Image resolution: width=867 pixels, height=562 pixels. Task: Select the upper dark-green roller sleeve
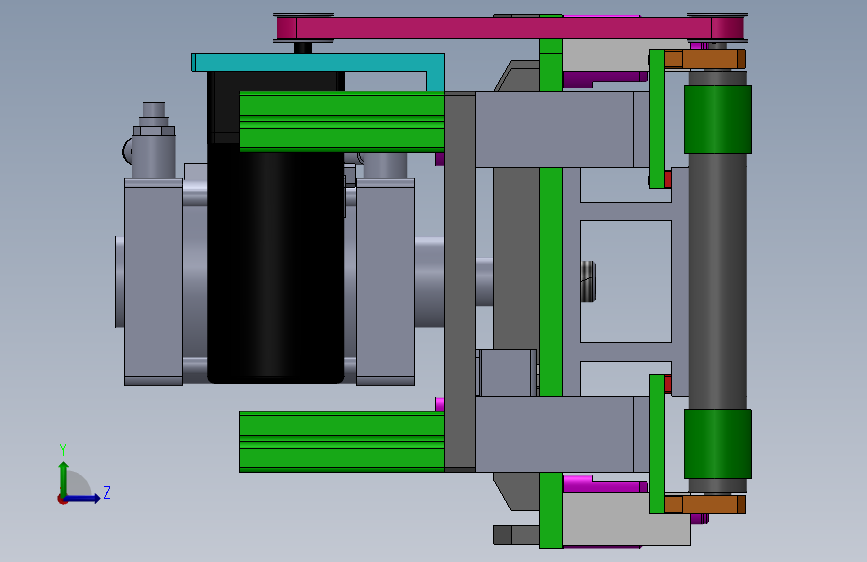[x=718, y=119]
